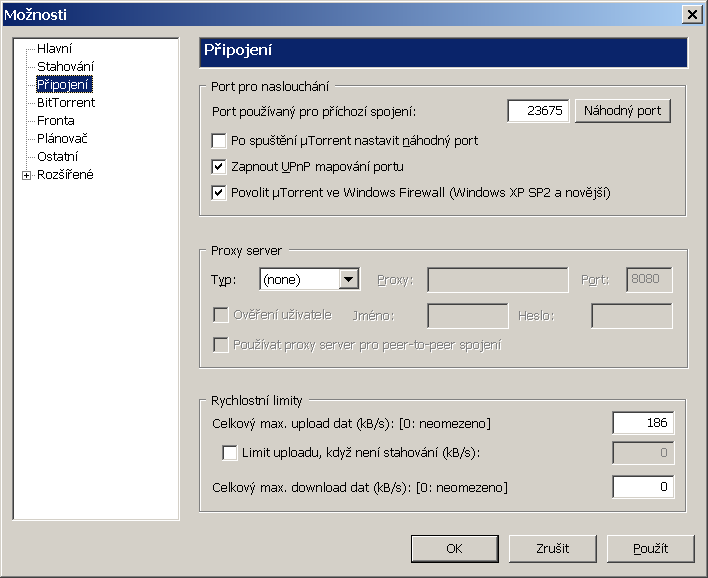Open the proxy Typ dropdown
Image resolution: width=708 pixels, height=578 pixels.
click(x=348, y=280)
